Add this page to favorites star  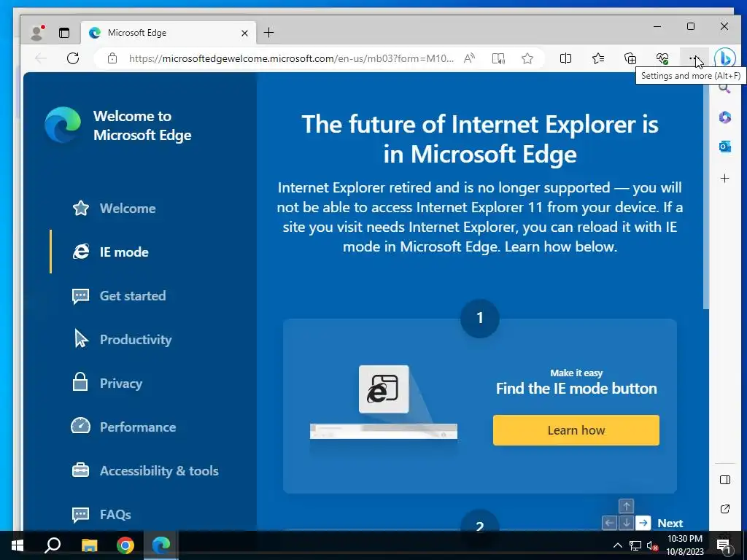(527, 58)
